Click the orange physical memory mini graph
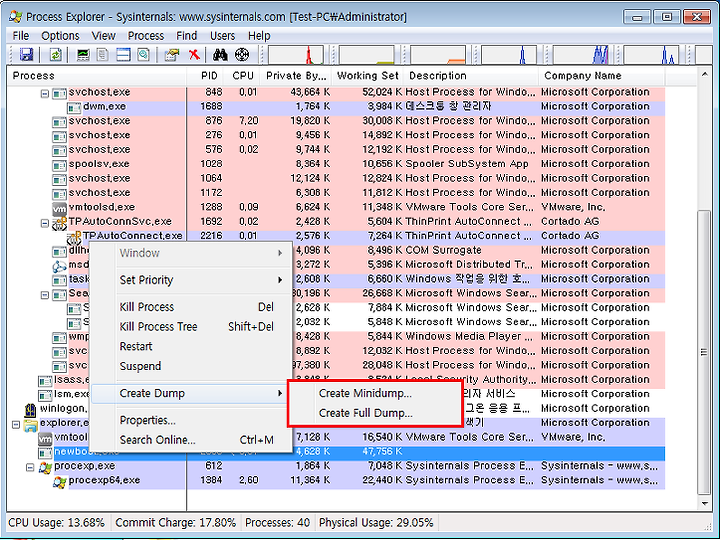The width and height of the screenshot is (720, 540). coord(438,55)
